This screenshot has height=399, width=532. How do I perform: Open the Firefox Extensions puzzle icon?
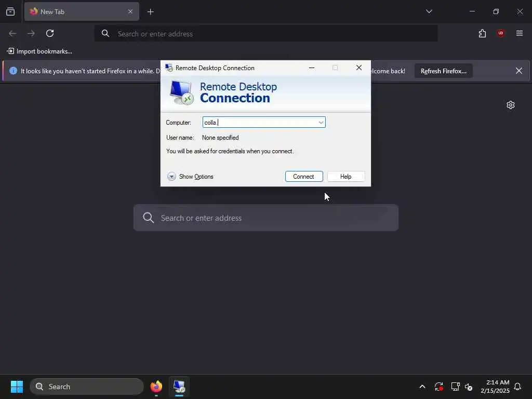pyautogui.click(x=482, y=33)
